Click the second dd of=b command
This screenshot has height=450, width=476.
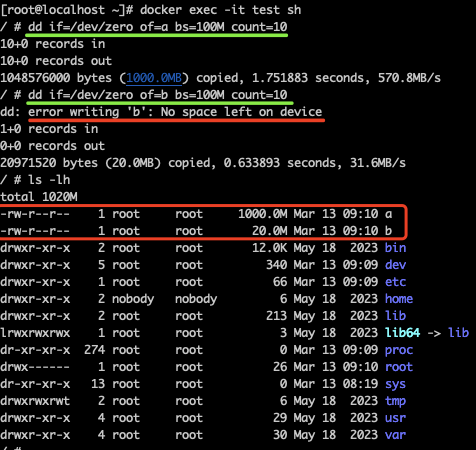(157, 95)
